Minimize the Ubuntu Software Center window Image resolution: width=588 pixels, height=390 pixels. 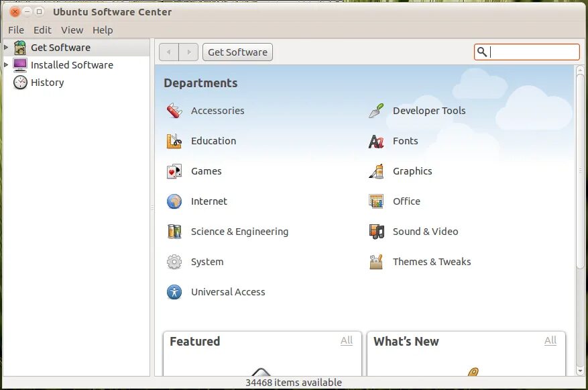click(27, 11)
